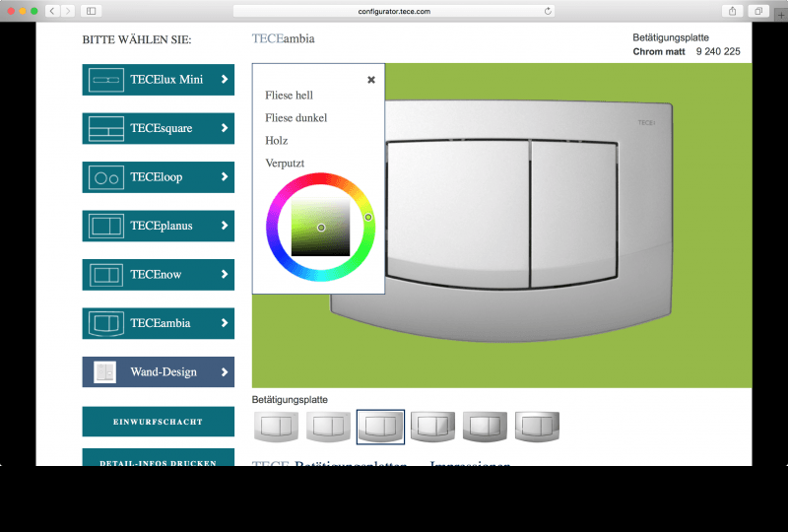Reload page via address bar refresh icon
Screen dimensions: 788x532
548,11
